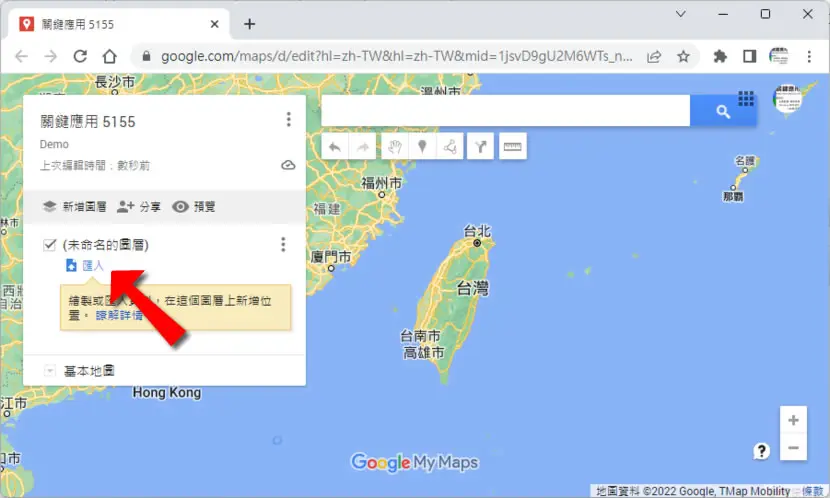Open the add directions tool
Screen dimensions: 830x498
(x=481, y=147)
